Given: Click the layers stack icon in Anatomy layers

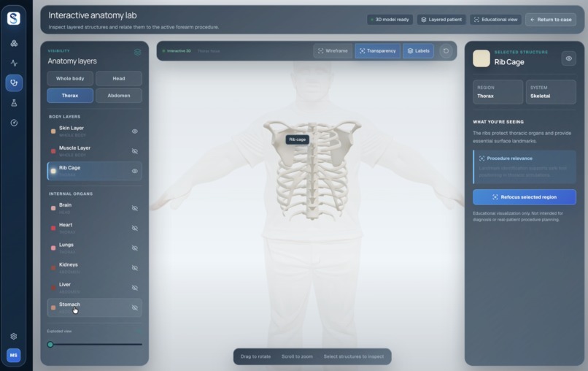Looking at the screenshot, I should 138,52.
